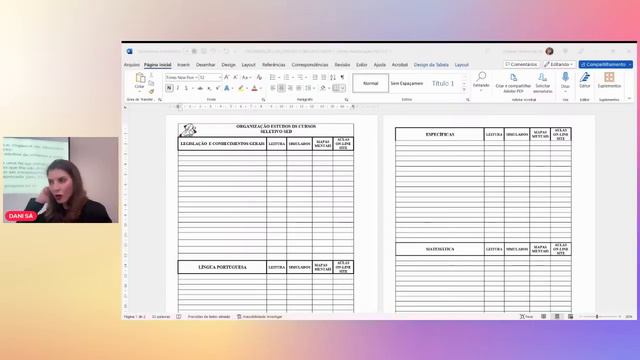This screenshot has height=360, width=640.
Task: Switch to the Correspondências tab
Action: [x=310, y=65]
